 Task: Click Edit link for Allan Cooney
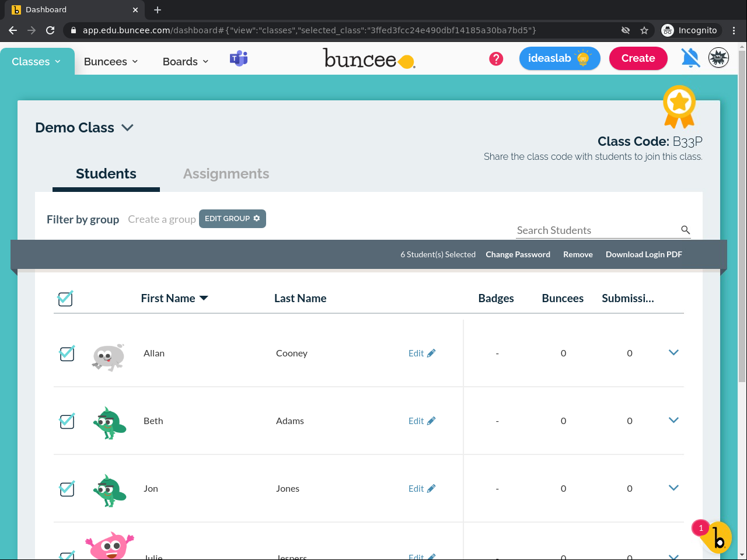pyautogui.click(x=422, y=353)
